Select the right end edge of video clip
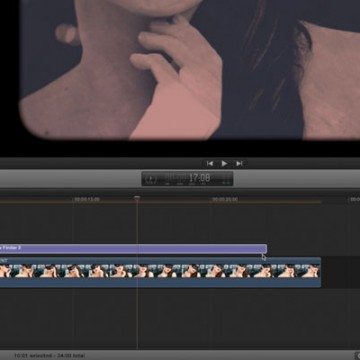The width and height of the screenshot is (360, 360). [x=320, y=272]
